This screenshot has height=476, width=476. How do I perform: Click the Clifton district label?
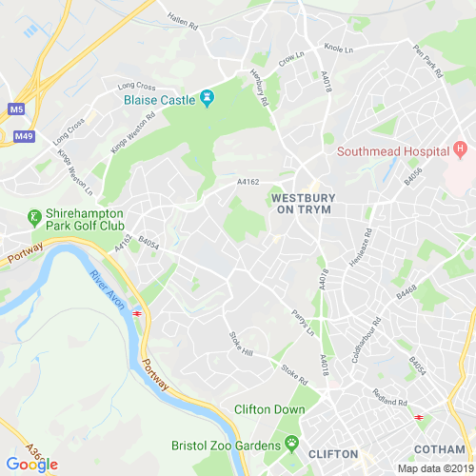(x=333, y=454)
